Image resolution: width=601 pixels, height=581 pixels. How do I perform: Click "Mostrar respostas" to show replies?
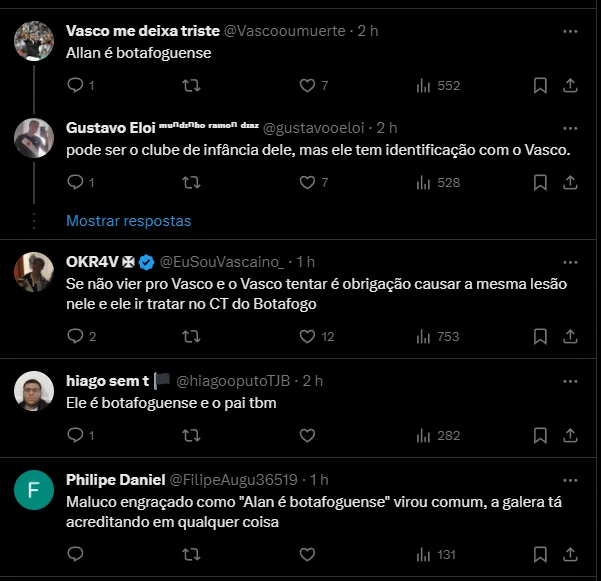point(128,220)
